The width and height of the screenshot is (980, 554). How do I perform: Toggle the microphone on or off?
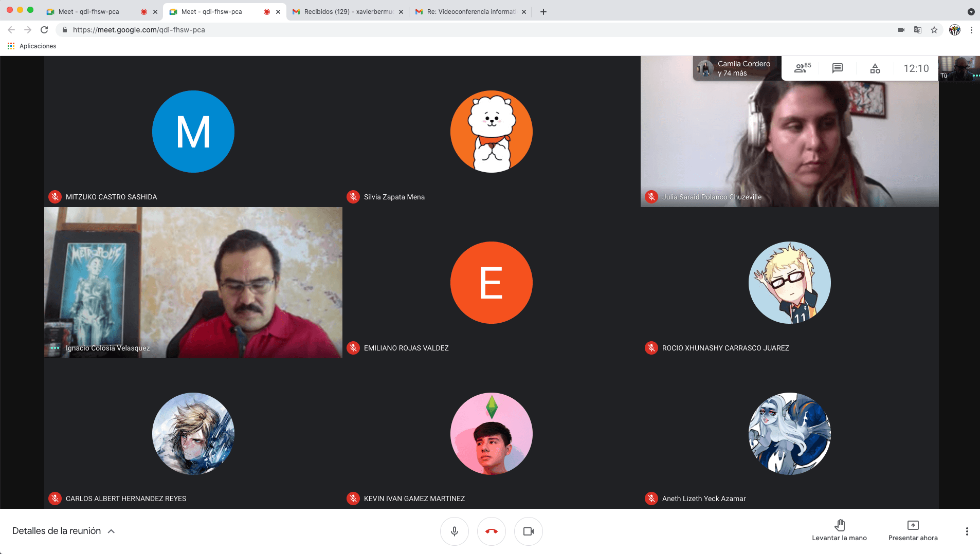[x=454, y=531]
